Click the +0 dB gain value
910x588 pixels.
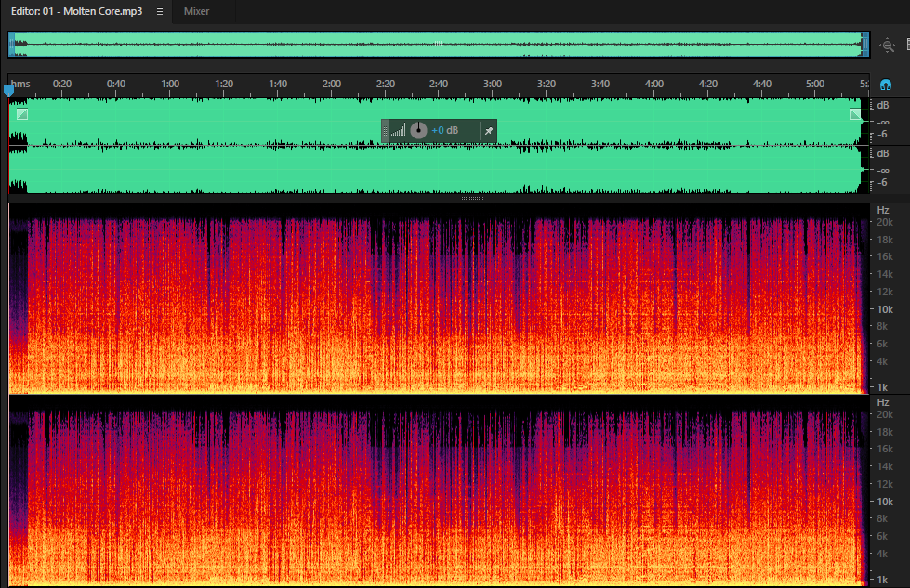click(444, 130)
